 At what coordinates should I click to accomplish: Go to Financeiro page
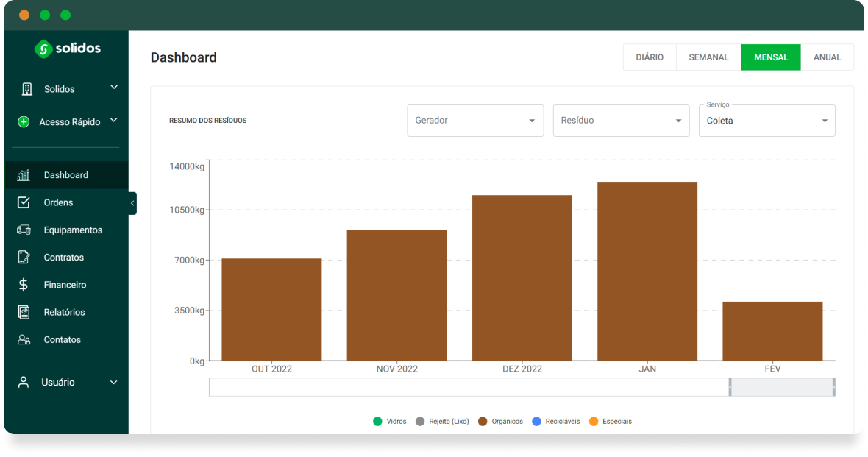pos(66,285)
